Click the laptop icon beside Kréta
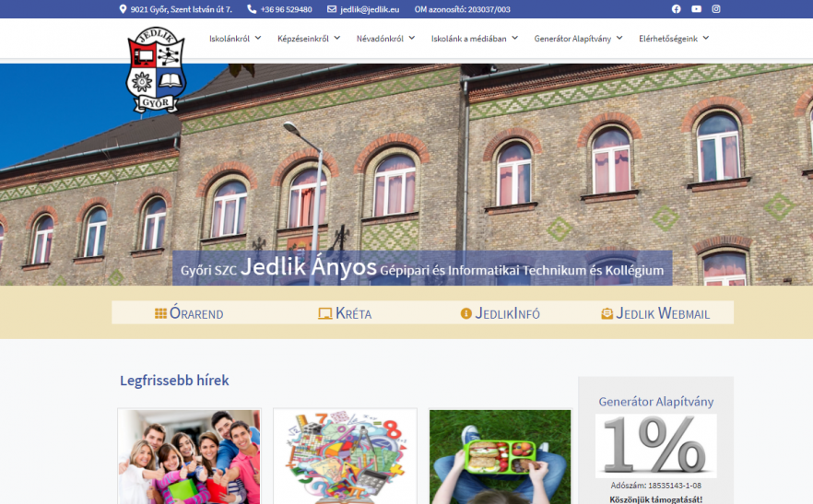 pyautogui.click(x=325, y=313)
